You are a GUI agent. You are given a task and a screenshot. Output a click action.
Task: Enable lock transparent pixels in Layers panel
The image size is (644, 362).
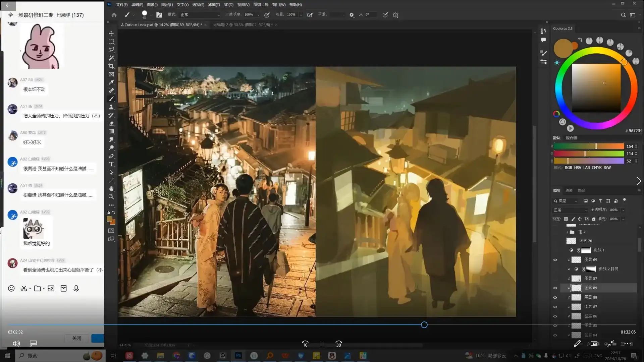[x=566, y=219]
